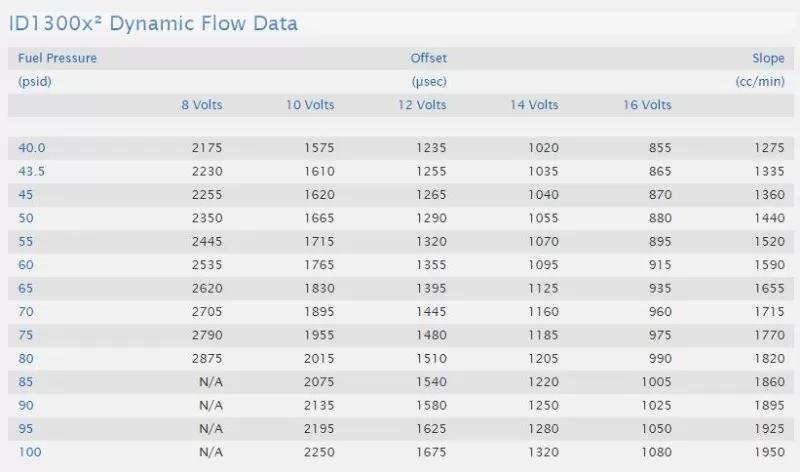800x472 pixels.
Task: Click the Offset header label
Action: pos(429,58)
